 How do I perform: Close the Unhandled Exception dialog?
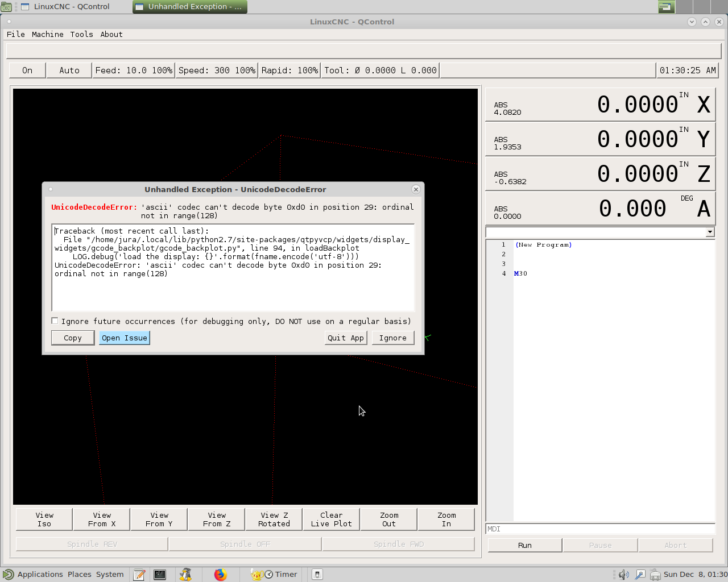click(x=416, y=189)
